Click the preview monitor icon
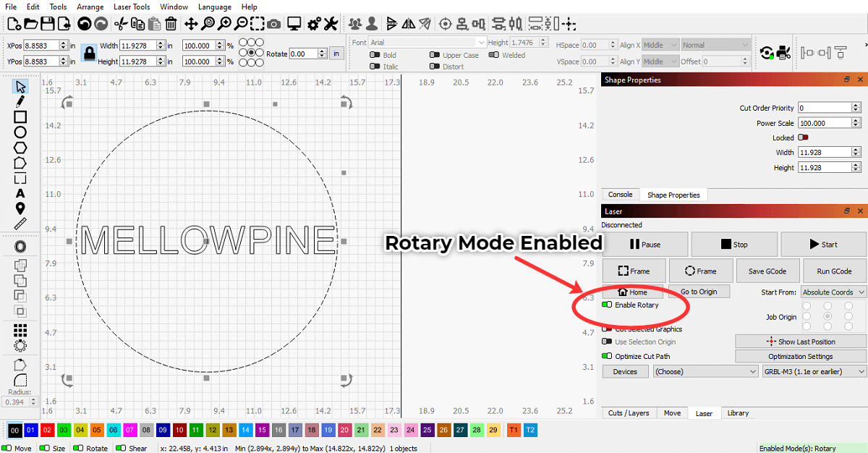The height and width of the screenshot is (453, 868). 294,24
